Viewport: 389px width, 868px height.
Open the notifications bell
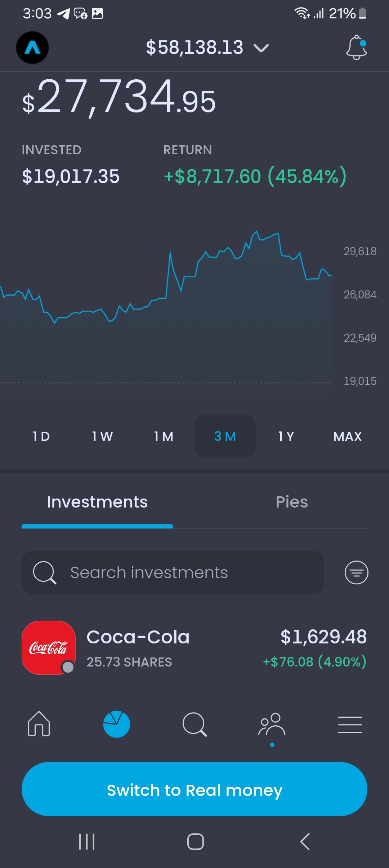pyautogui.click(x=356, y=48)
